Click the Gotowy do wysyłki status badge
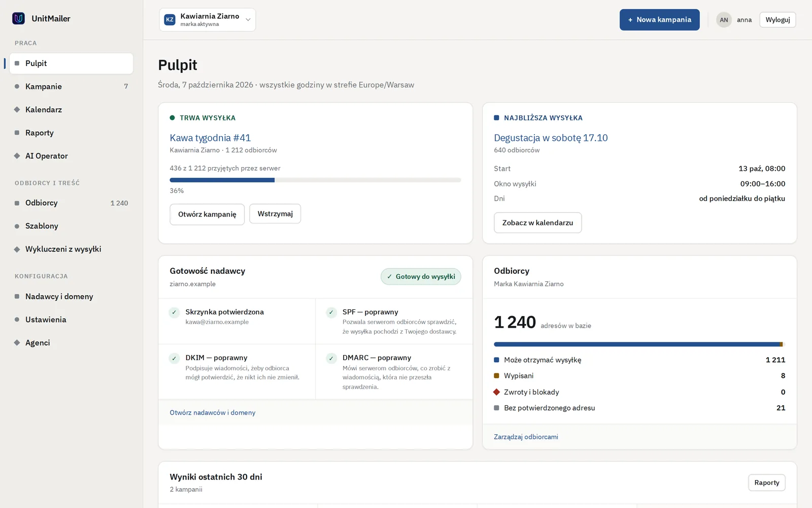 point(421,276)
